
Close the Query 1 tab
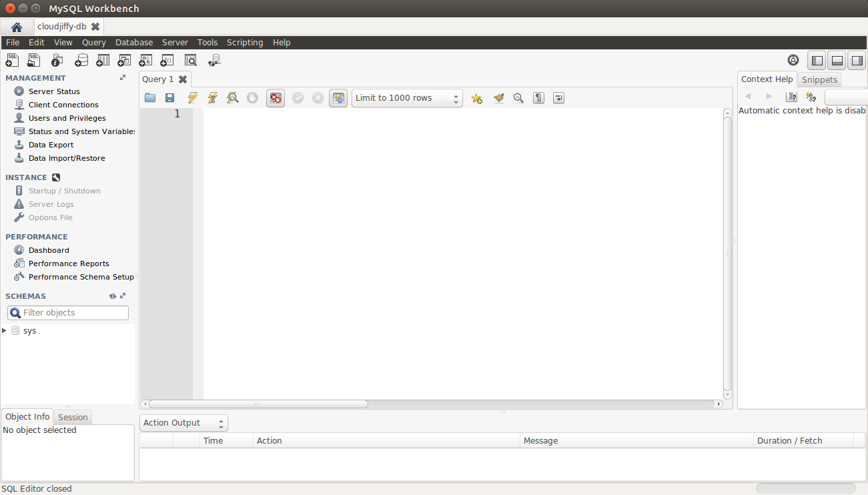coord(183,79)
